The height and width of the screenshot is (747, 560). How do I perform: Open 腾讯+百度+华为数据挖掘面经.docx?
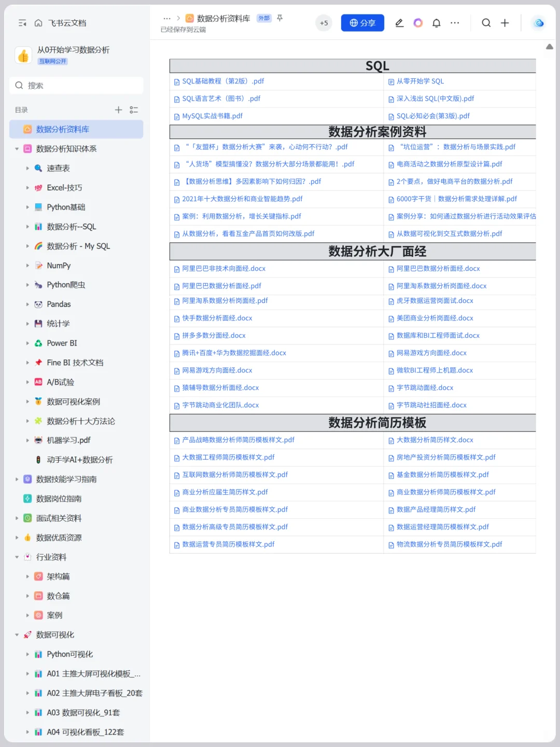pyautogui.click(x=234, y=353)
